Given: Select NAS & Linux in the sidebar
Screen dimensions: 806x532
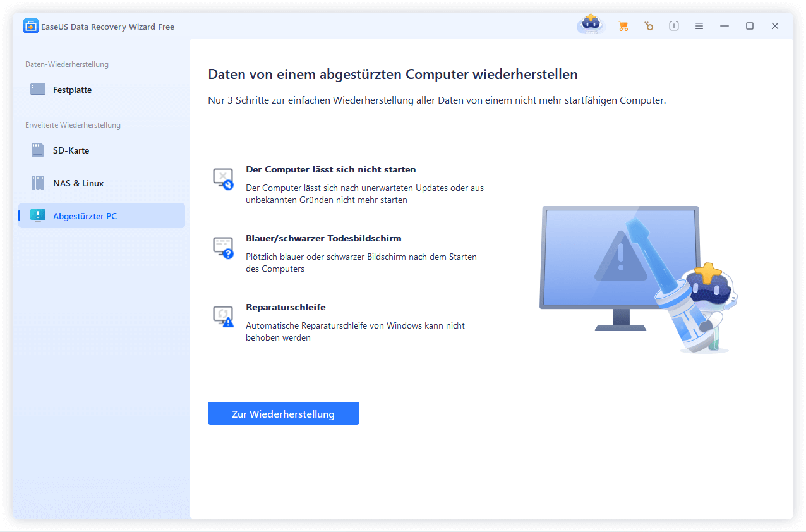Looking at the screenshot, I should (x=102, y=183).
